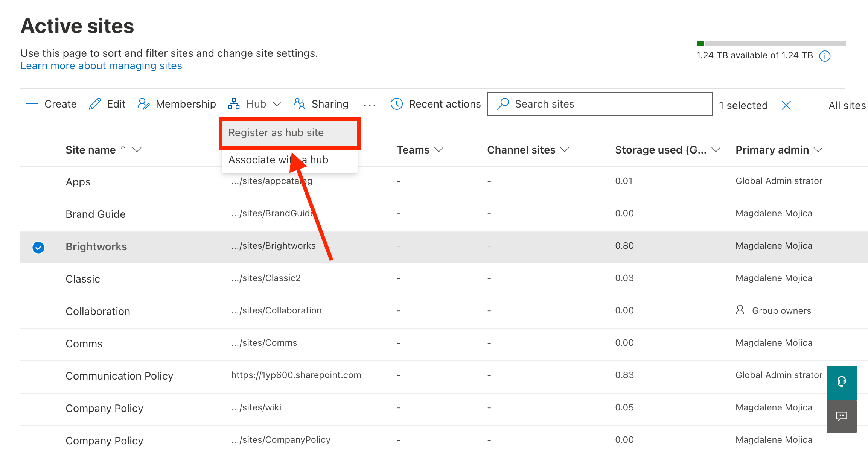The height and width of the screenshot is (456, 868).
Task: Click the Edit pencil icon
Action: point(94,104)
